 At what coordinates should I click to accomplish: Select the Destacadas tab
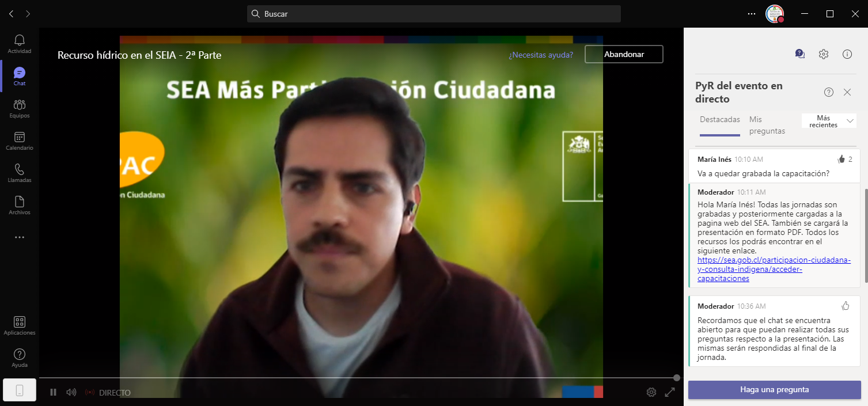pos(719,120)
